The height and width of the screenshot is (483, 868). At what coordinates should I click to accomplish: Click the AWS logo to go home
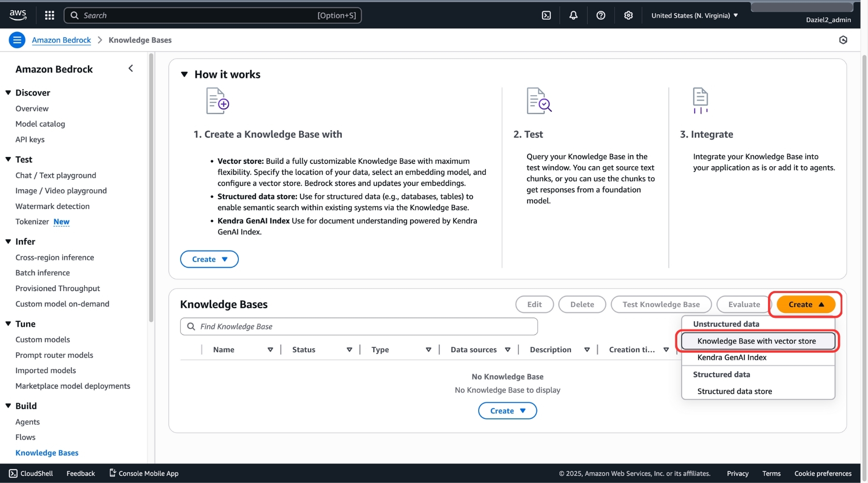pyautogui.click(x=17, y=15)
